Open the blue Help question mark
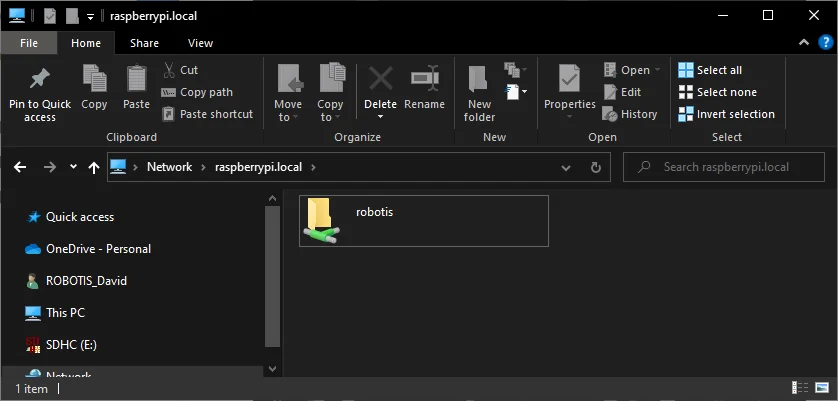Image resolution: width=838 pixels, height=401 pixels. [x=826, y=43]
